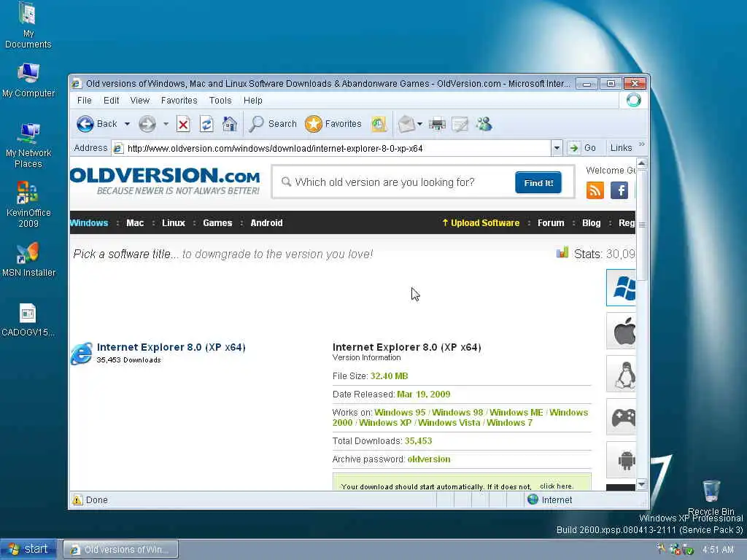
Task: Open the Linux navigation link
Action: tap(174, 223)
